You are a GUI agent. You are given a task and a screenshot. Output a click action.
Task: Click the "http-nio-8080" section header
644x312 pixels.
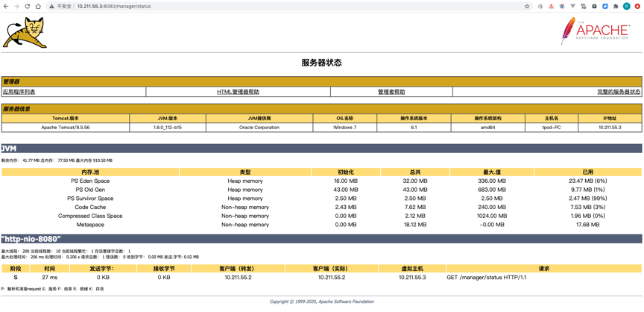pyautogui.click(x=31, y=239)
